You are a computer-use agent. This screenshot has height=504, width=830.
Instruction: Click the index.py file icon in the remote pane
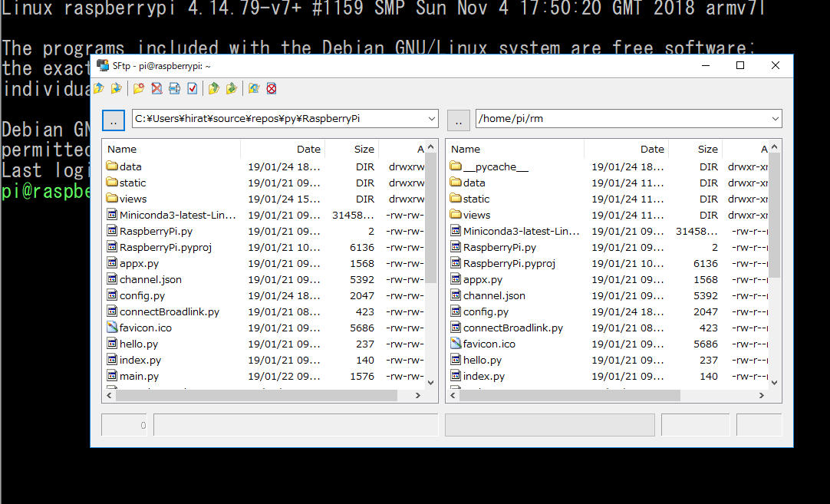point(456,376)
